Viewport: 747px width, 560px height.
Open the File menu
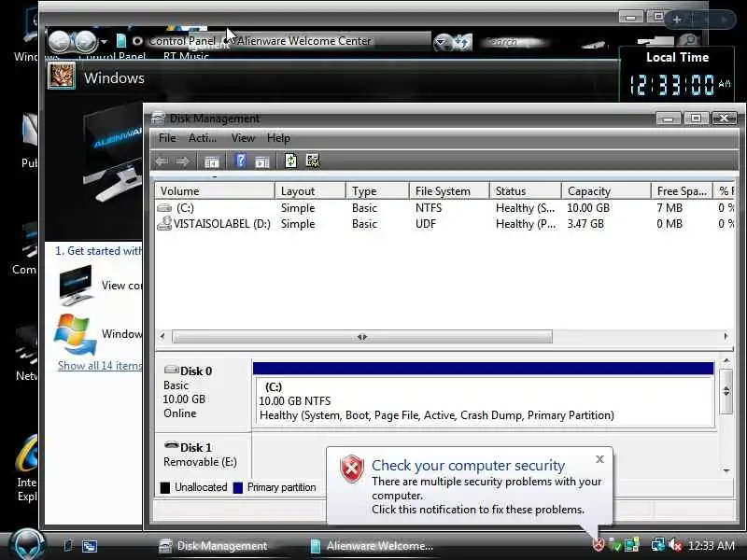click(167, 138)
